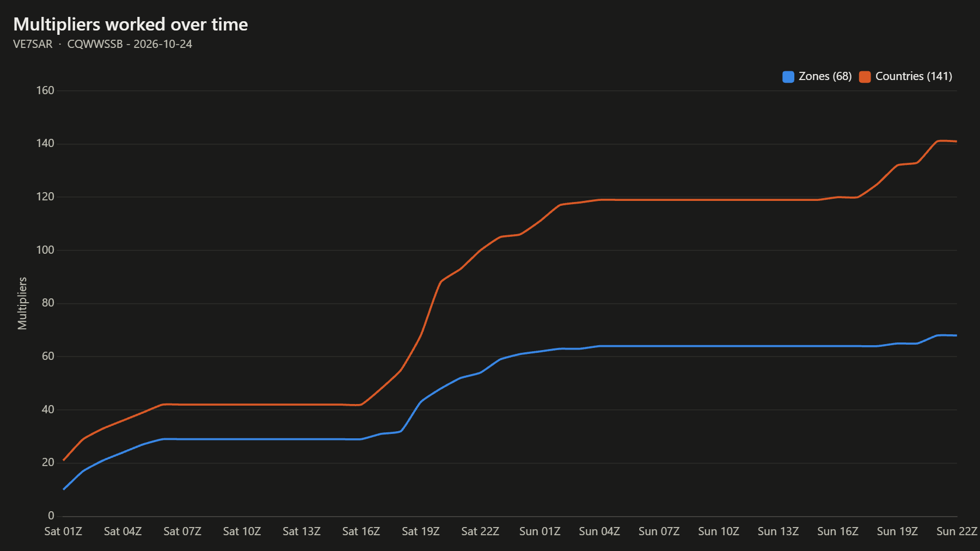Viewport: 980px width, 551px height.
Task: Click the 'Sat 19Z' x-axis label
Action: click(421, 531)
